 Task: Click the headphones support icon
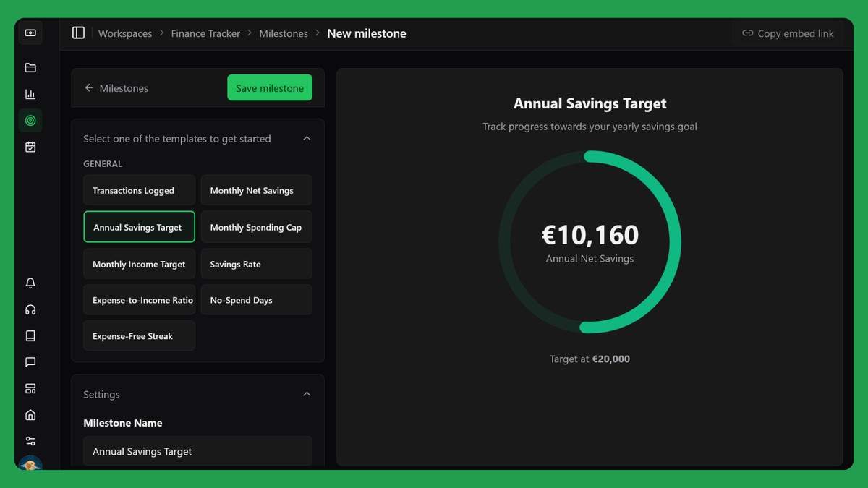pos(30,309)
